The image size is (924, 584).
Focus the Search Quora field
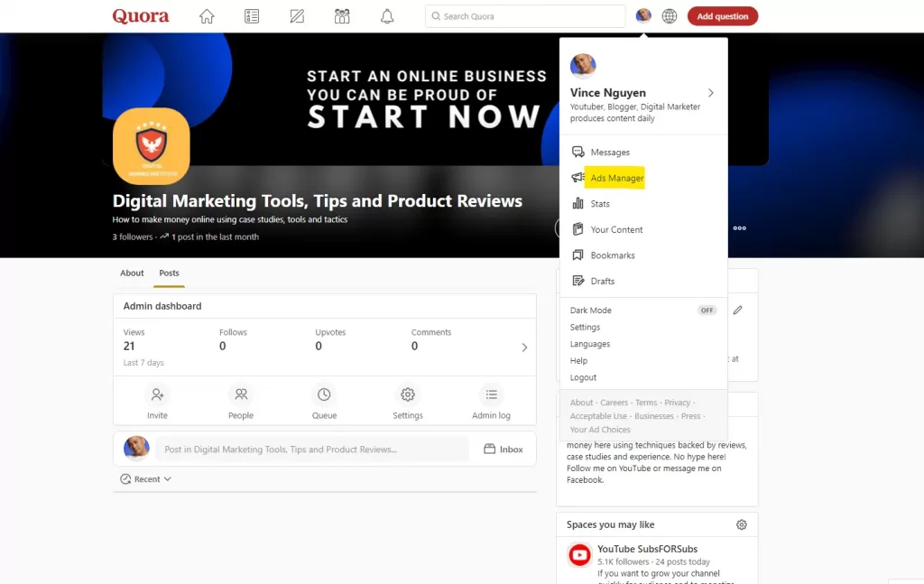(x=525, y=16)
